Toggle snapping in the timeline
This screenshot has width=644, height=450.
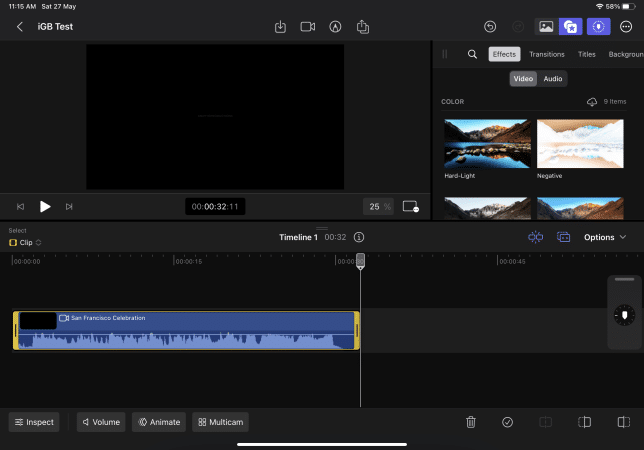point(536,237)
